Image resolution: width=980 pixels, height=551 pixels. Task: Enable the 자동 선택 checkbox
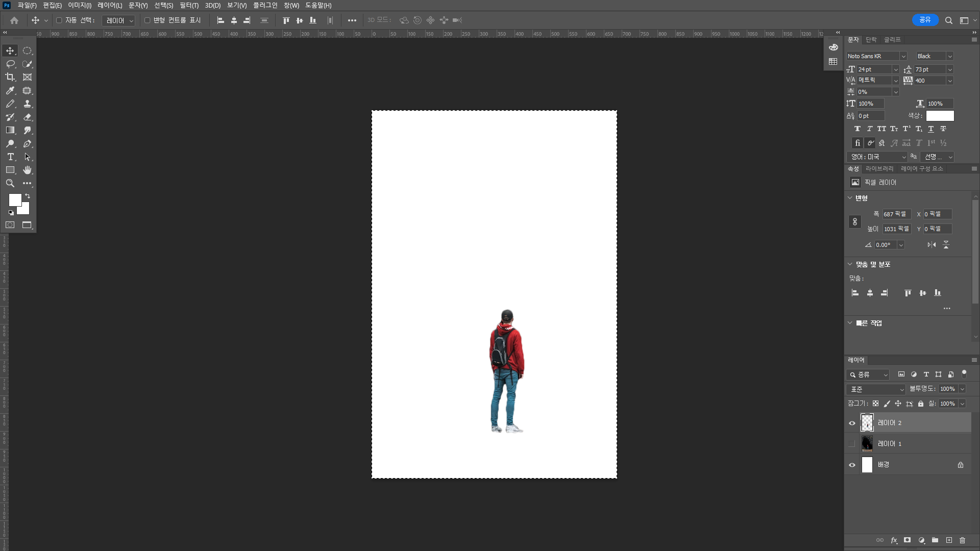(59, 20)
